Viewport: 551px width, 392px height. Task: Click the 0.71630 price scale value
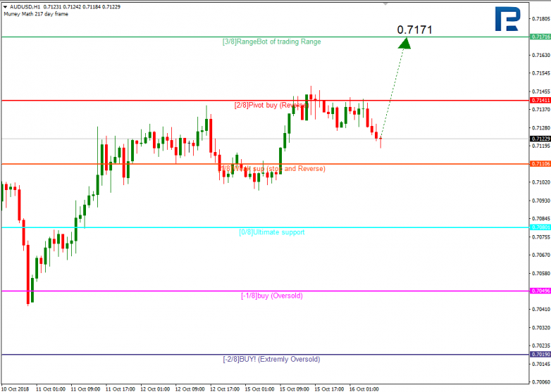click(x=541, y=55)
